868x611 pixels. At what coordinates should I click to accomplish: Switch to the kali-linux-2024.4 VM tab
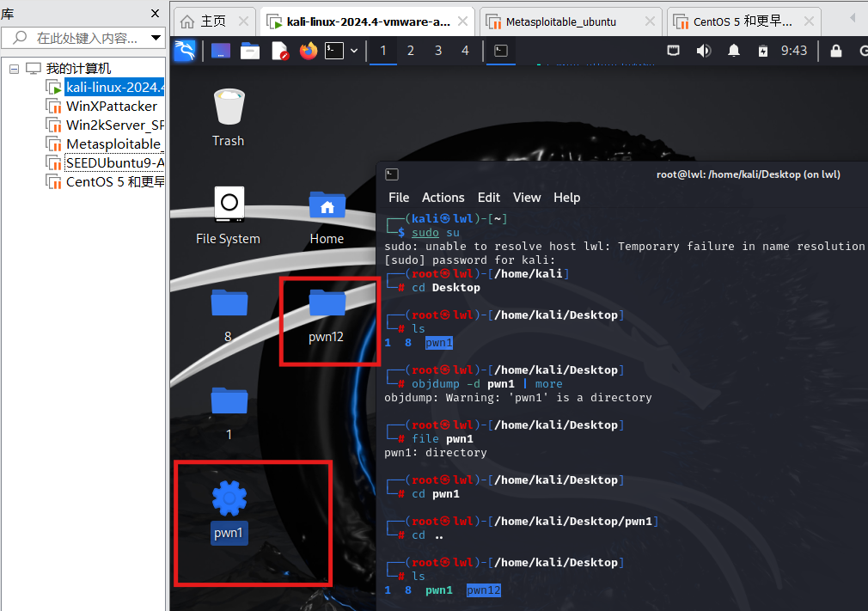(368, 21)
